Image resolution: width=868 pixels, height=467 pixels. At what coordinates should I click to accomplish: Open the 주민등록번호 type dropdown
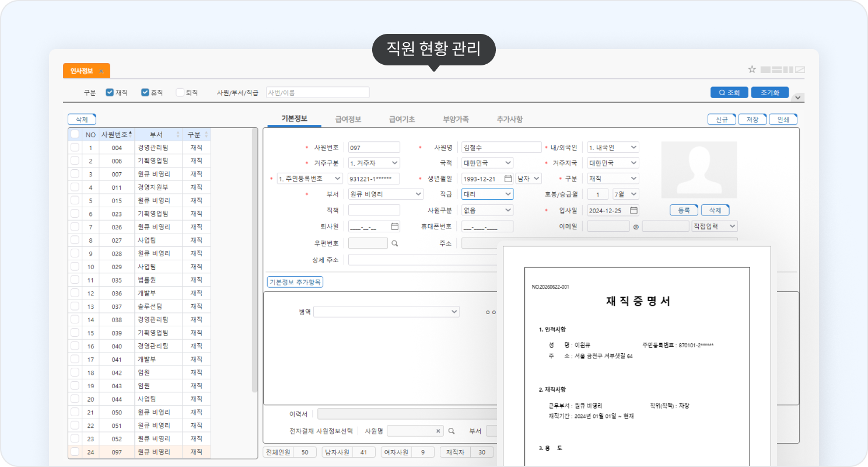[309, 179]
